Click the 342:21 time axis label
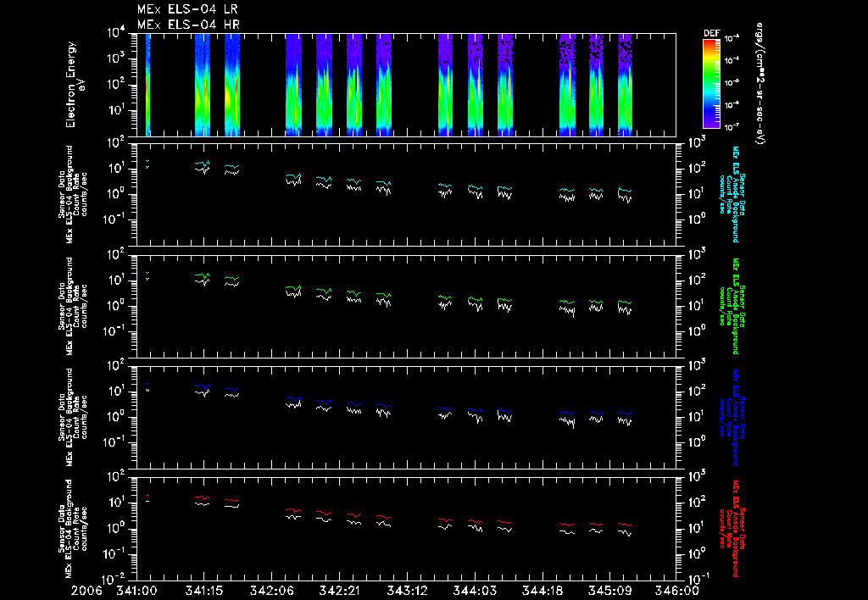This screenshot has height=600, width=868. (x=339, y=591)
